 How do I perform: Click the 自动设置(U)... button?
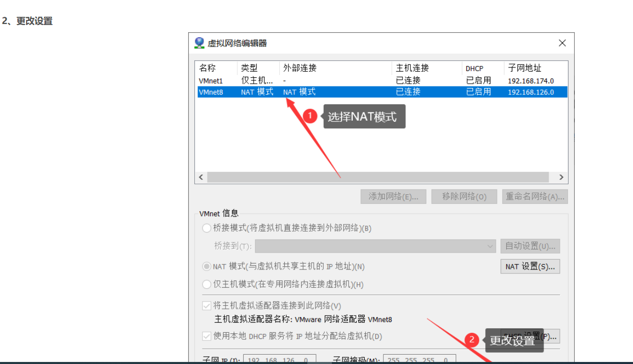pyautogui.click(x=530, y=246)
